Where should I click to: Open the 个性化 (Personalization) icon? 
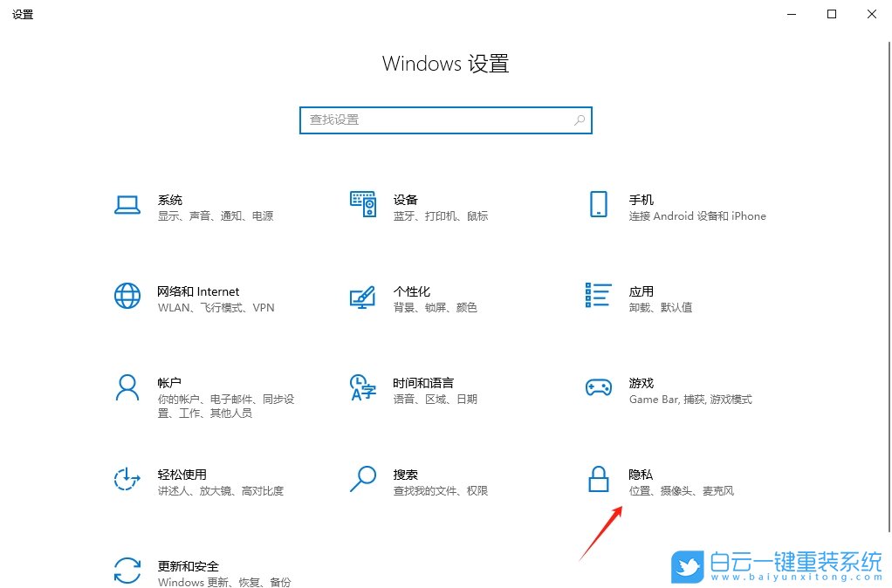[363, 297]
